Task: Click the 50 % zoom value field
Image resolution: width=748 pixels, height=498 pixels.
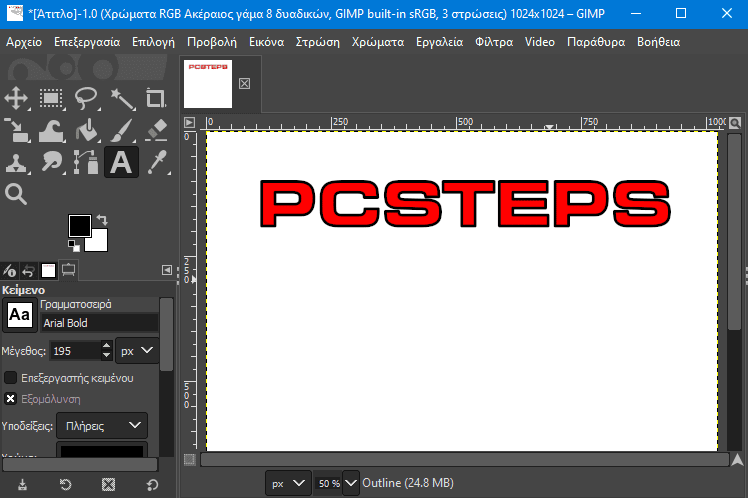Action: 328,483
